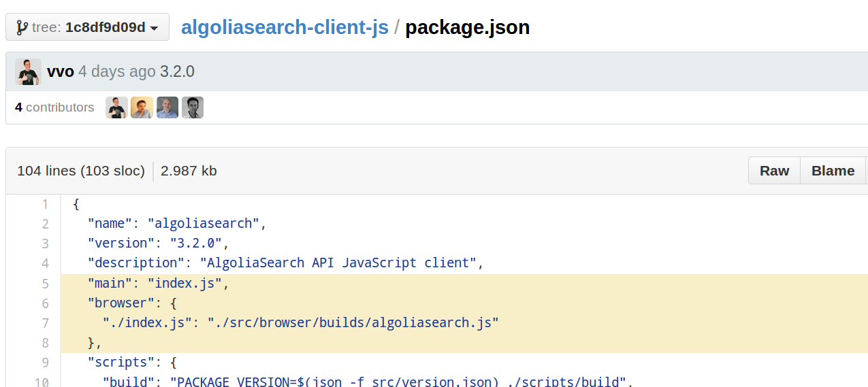The image size is (868, 387).
Task: Open the 3.2.0 commit message link
Action: coord(177,71)
